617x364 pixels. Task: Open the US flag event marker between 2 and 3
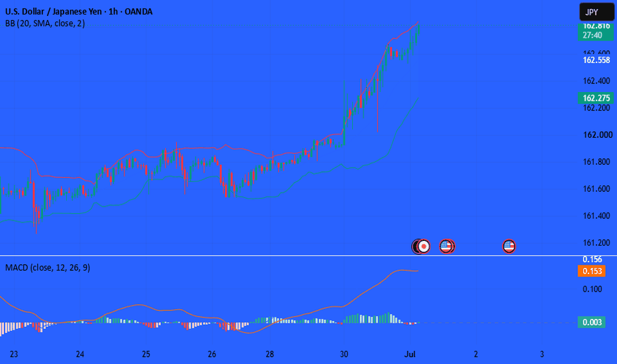[x=509, y=246]
